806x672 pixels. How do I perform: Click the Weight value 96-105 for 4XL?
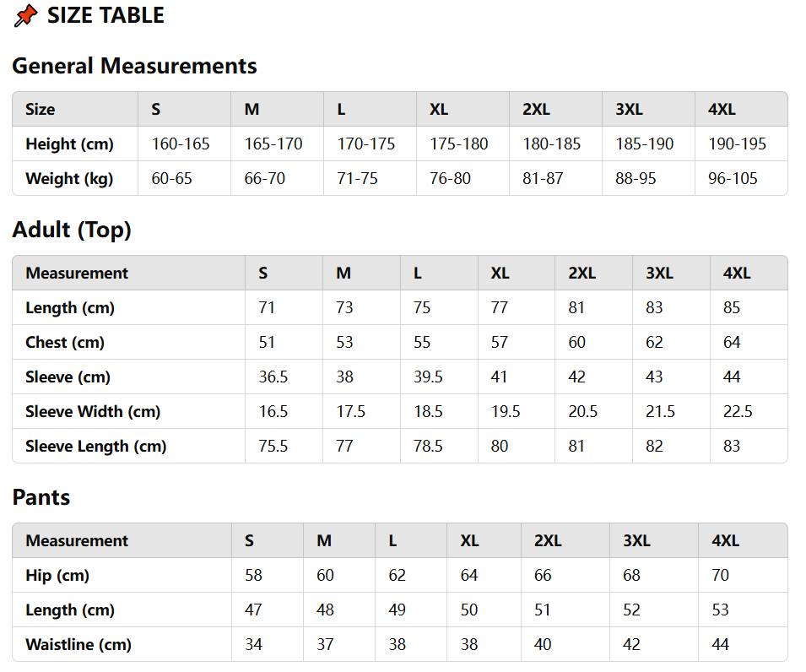click(733, 178)
